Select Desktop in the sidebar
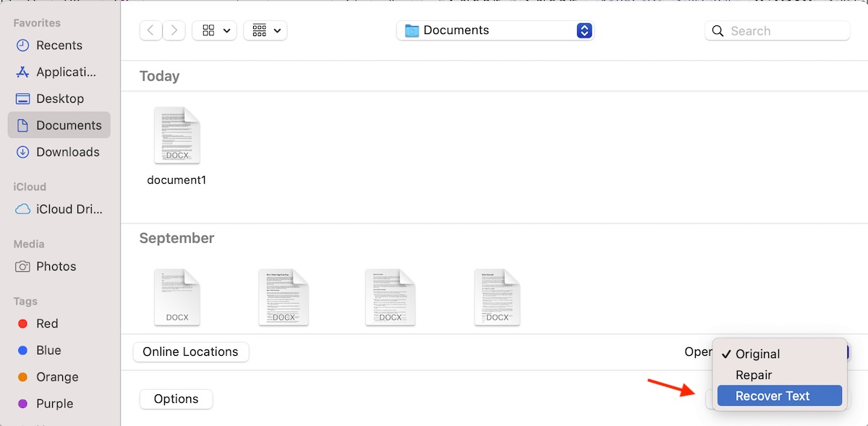 coord(59,98)
